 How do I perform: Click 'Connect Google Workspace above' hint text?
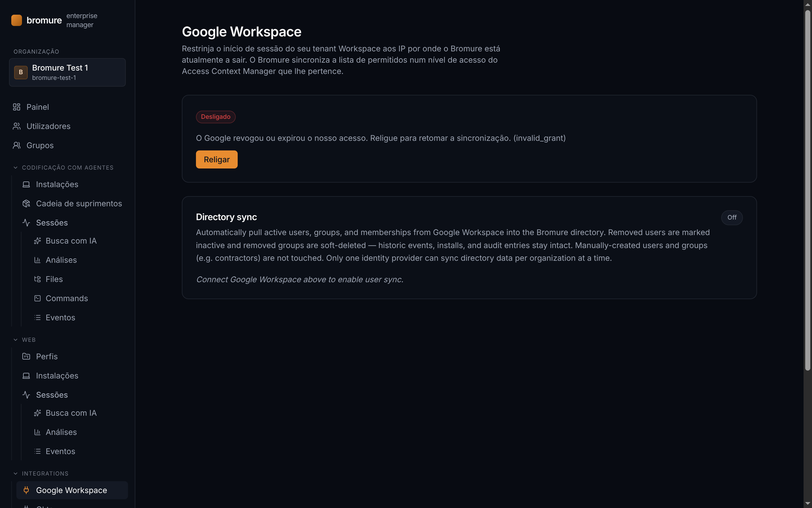300,279
